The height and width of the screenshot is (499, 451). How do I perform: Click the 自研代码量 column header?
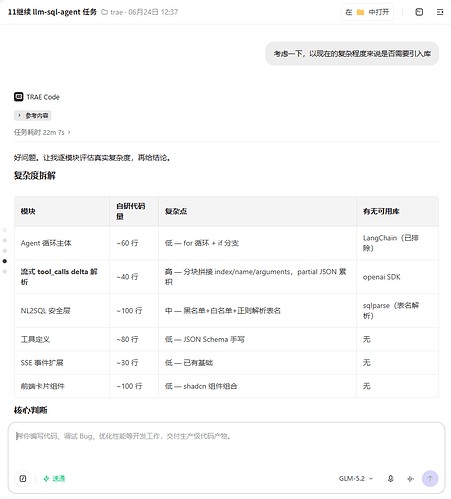[134, 211]
